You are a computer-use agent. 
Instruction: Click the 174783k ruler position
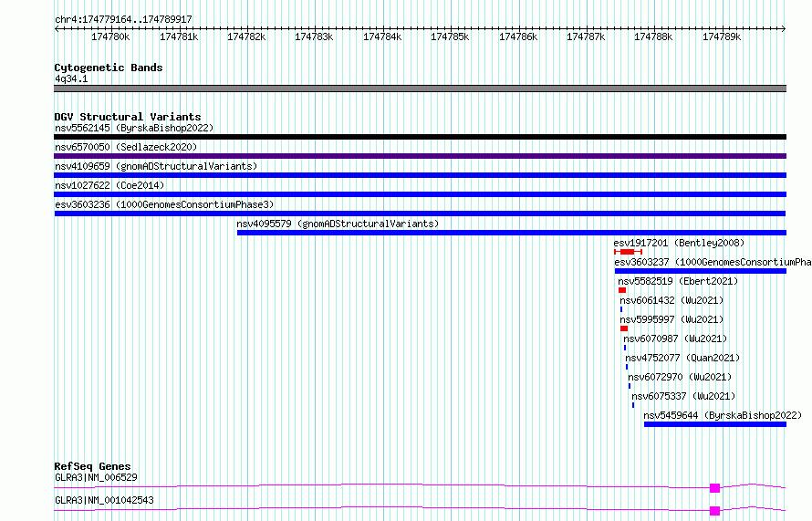315,36
